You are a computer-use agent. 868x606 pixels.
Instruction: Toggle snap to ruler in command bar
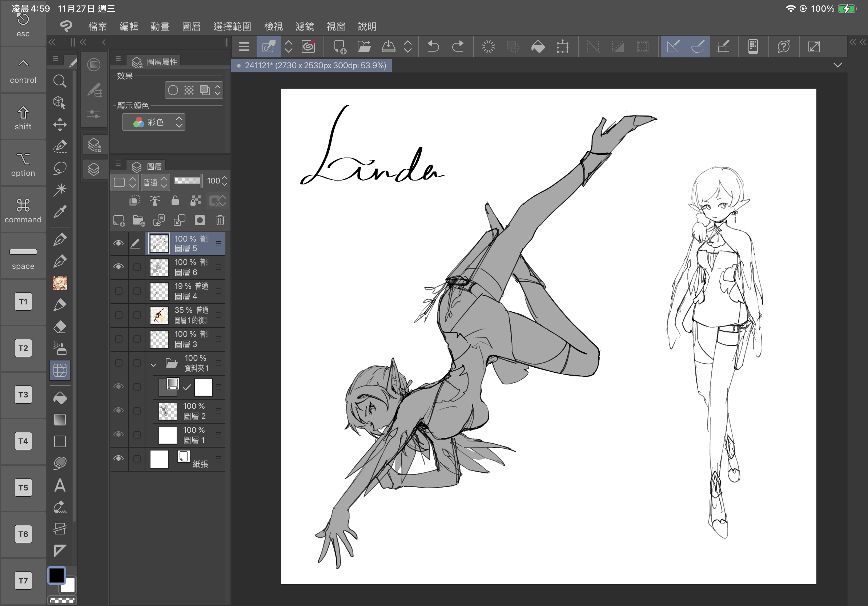(673, 47)
